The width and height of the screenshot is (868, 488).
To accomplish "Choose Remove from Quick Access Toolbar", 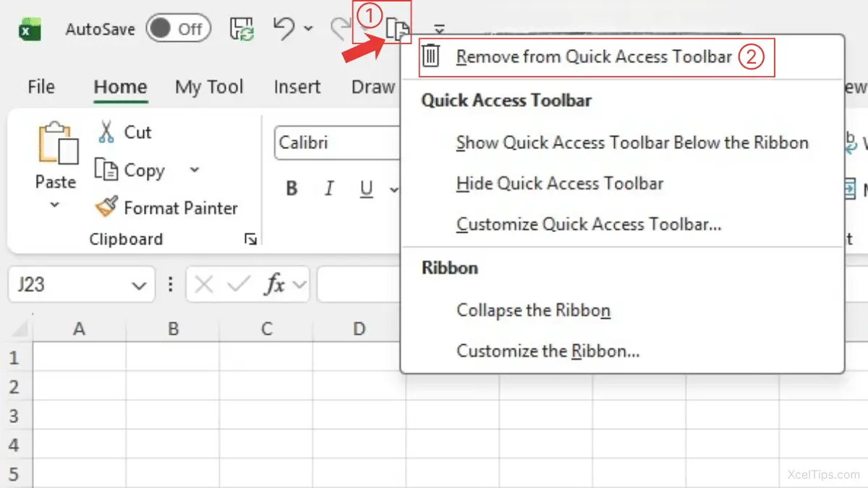I will point(594,57).
